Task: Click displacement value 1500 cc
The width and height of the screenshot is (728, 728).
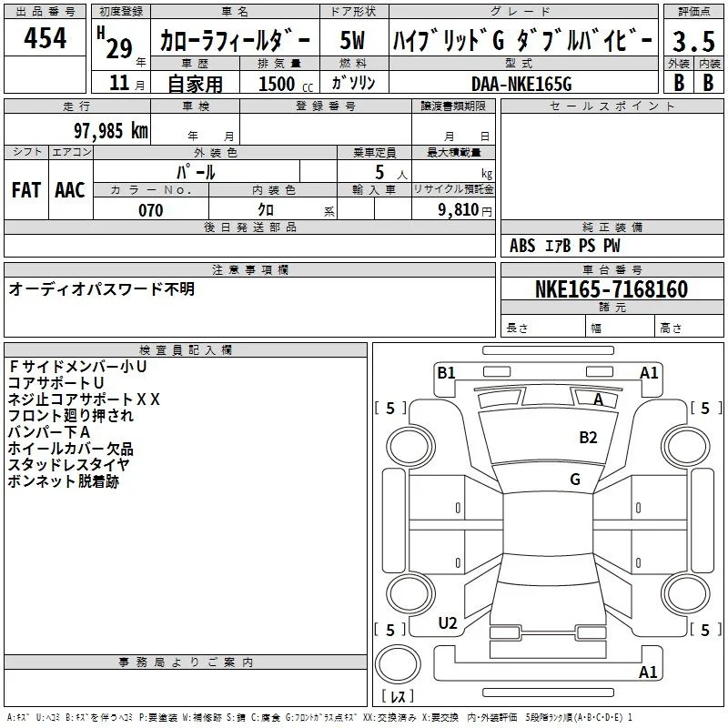Action: (286, 84)
